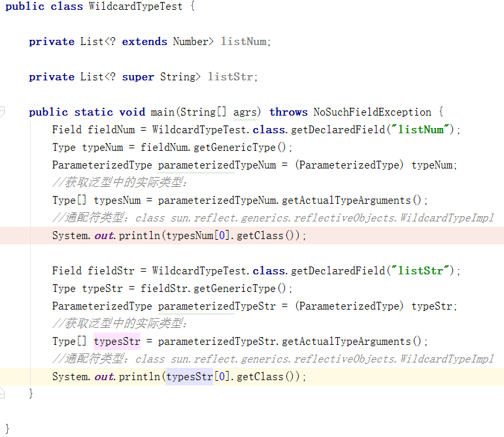Click getActualTypeArguments on the typesStr line
Image resolution: width=504 pixels, height=437 pixels.
coord(346,342)
